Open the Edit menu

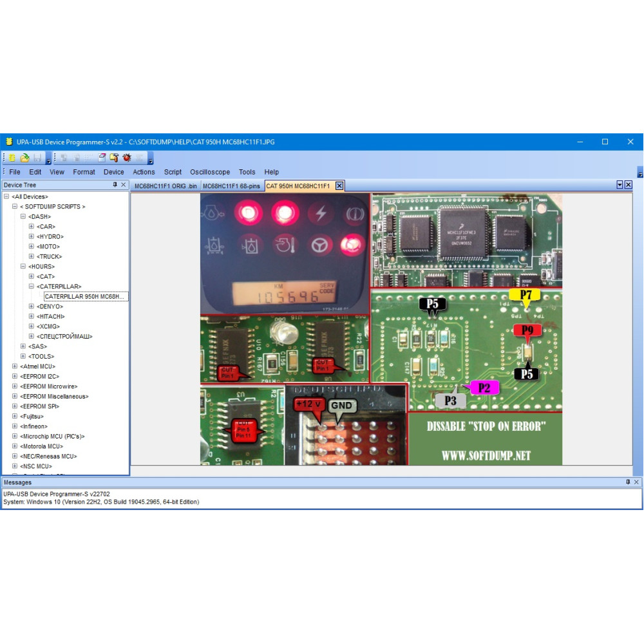[35, 172]
